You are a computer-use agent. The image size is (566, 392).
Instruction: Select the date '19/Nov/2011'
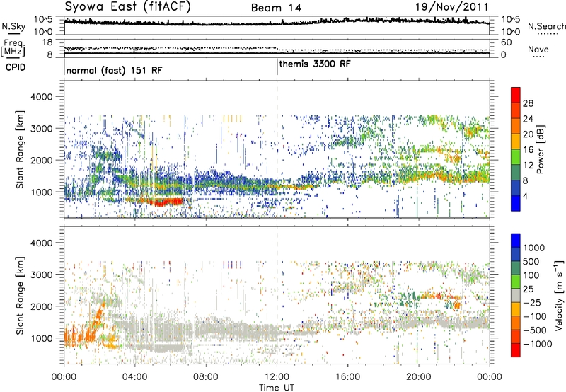pyautogui.click(x=451, y=7)
